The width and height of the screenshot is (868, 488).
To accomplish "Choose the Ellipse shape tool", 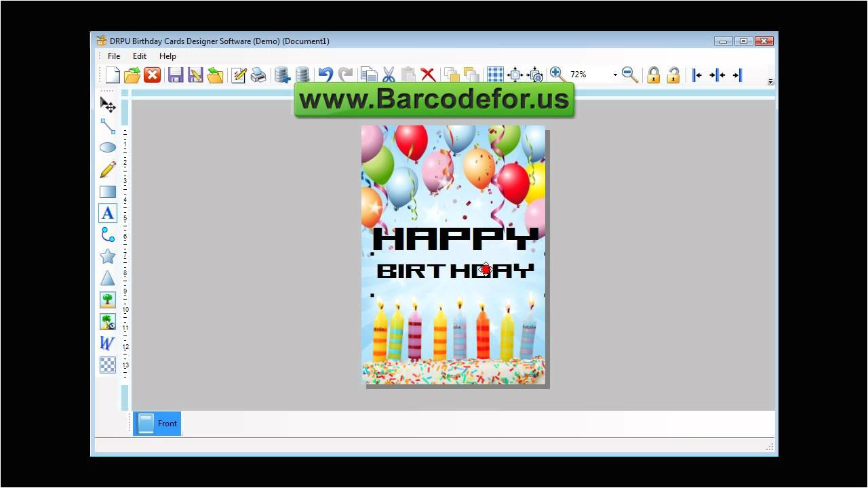I will pyautogui.click(x=108, y=147).
